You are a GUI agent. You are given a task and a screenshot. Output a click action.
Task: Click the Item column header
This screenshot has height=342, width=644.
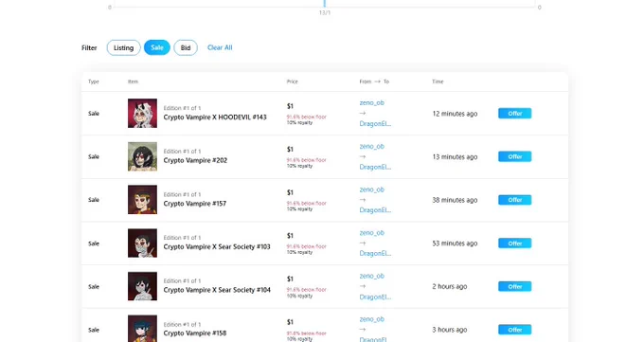pyautogui.click(x=133, y=81)
